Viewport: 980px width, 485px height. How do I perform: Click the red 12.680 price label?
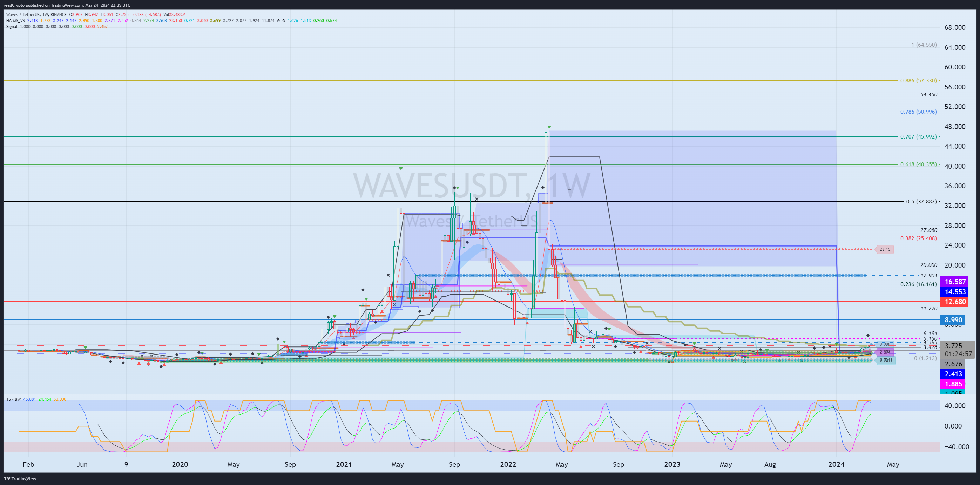point(955,302)
